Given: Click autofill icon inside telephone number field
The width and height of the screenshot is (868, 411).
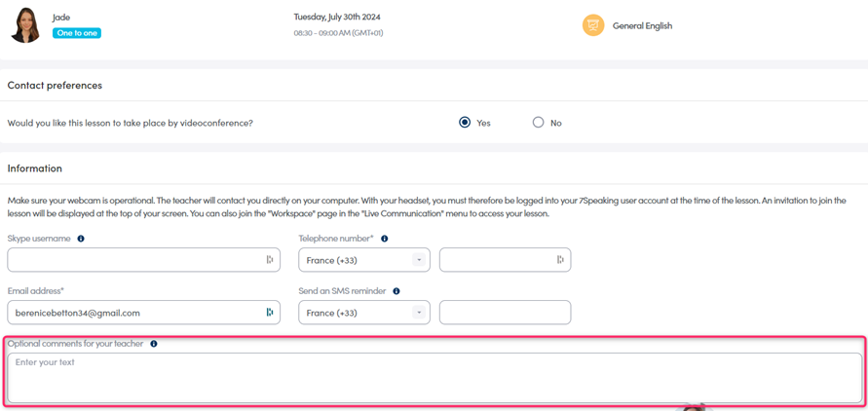Looking at the screenshot, I should (560, 260).
